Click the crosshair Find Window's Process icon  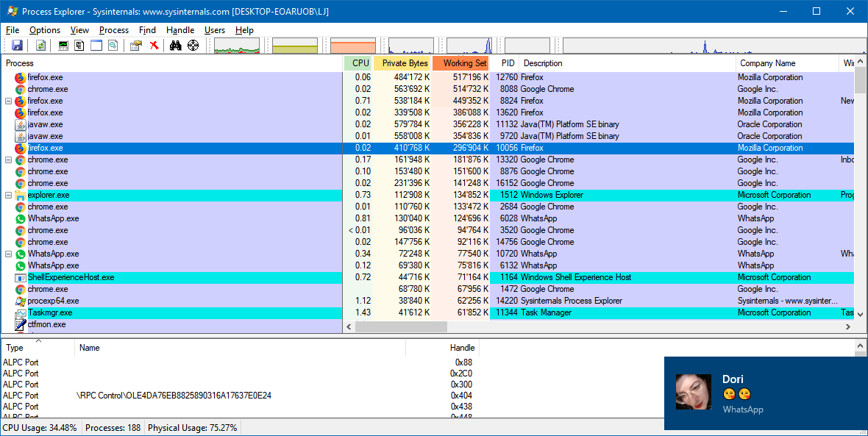[193, 46]
